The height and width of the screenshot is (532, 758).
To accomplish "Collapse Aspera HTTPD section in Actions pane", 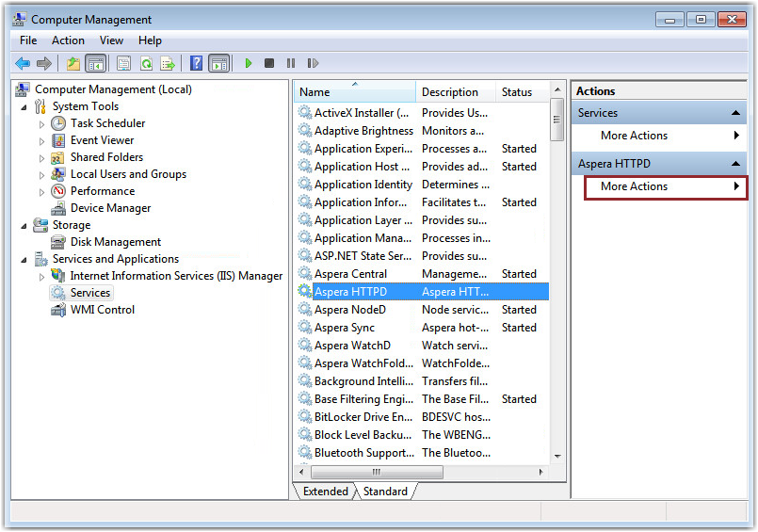I will [x=735, y=164].
